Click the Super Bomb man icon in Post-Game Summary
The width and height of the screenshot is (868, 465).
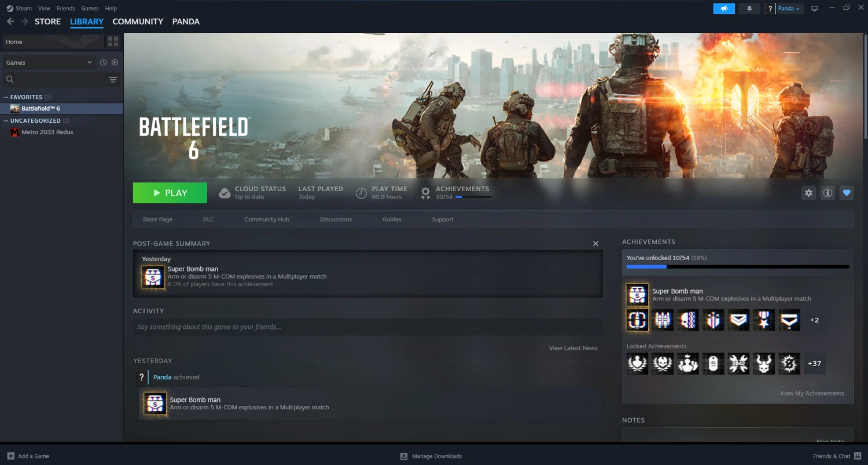[x=153, y=277]
